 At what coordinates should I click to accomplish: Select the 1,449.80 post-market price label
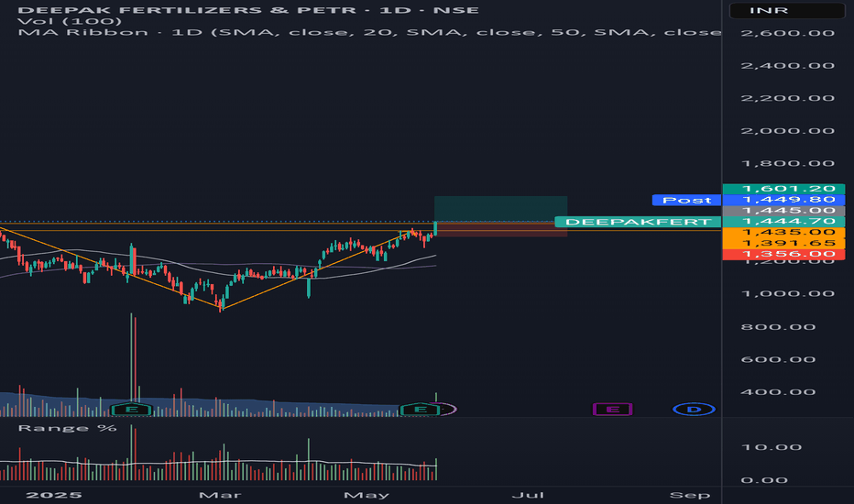pos(783,200)
